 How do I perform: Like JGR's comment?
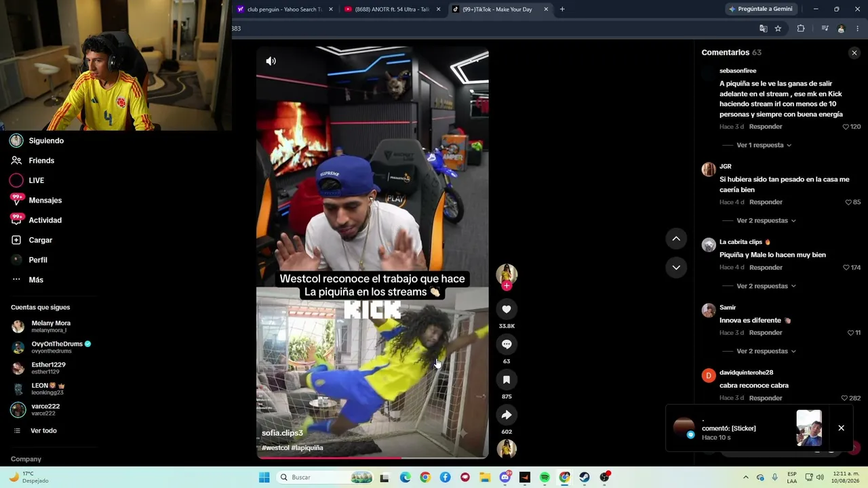pos(848,202)
